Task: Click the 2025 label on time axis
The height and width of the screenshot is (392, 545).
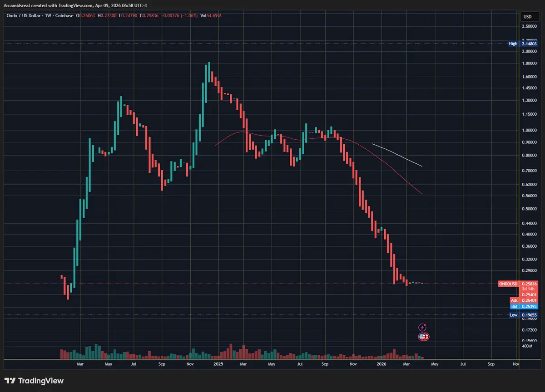Action: click(218, 364)
